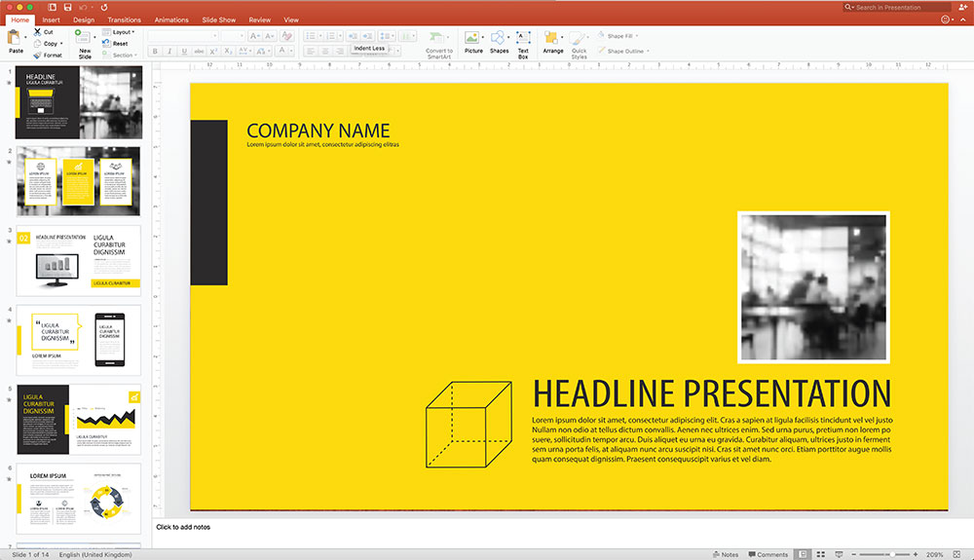Click Convert to SmartArt
Image resolution: width=974 pixels, height=560 pixels.
click(439, 45)
